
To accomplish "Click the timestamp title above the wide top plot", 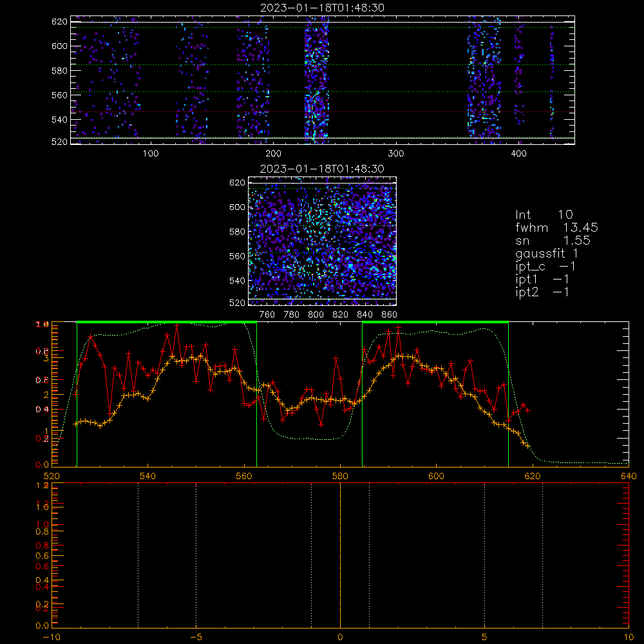I will (322, 8).
